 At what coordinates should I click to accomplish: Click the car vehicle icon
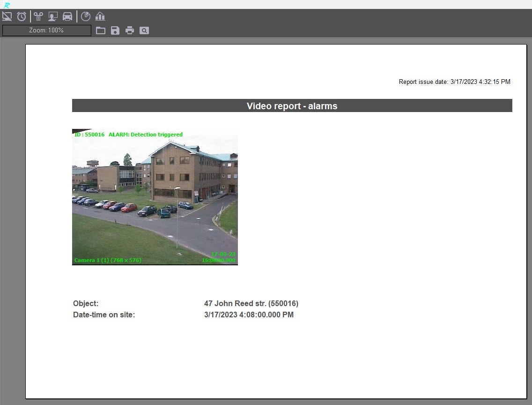[x=67, y=16]
